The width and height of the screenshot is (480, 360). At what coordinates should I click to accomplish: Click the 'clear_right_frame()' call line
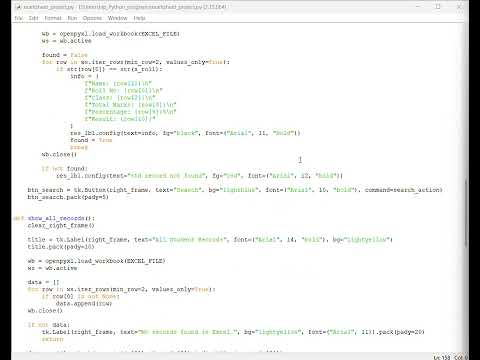point(61,225)
